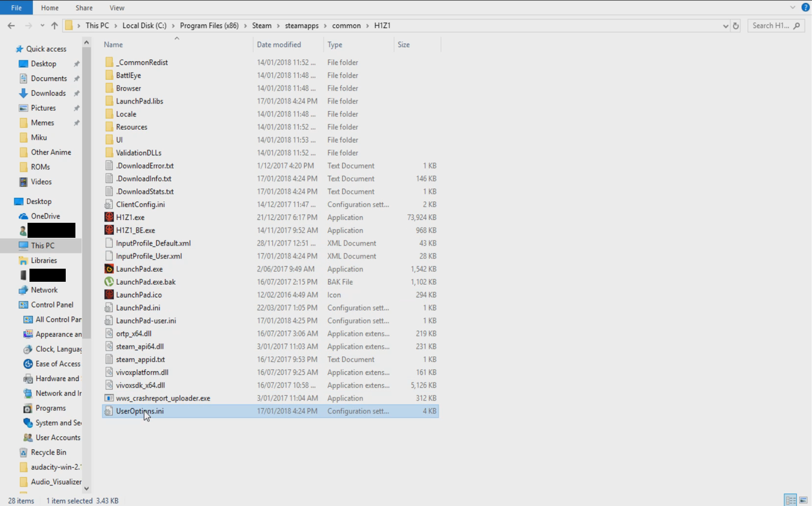Select the LaunchPad.ini file name

coord(138,308)
